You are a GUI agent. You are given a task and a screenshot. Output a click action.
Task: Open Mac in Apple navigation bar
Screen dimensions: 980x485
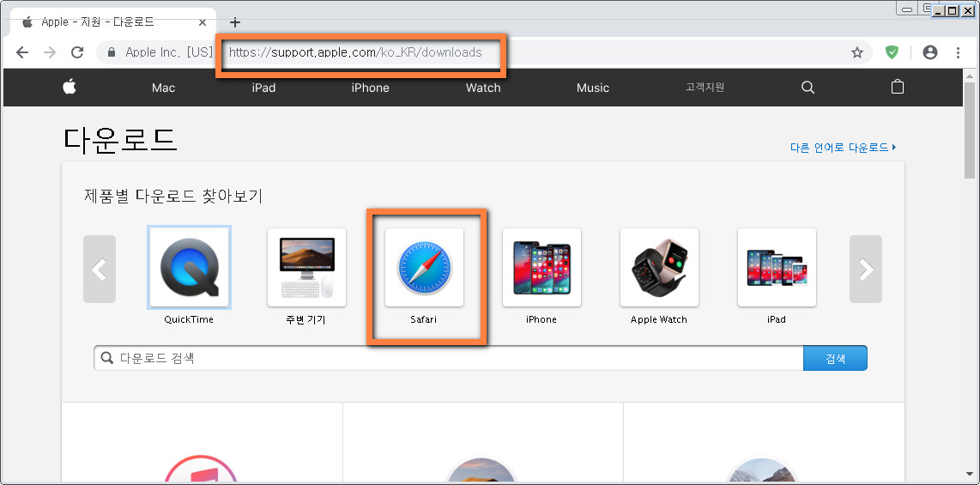163,88
